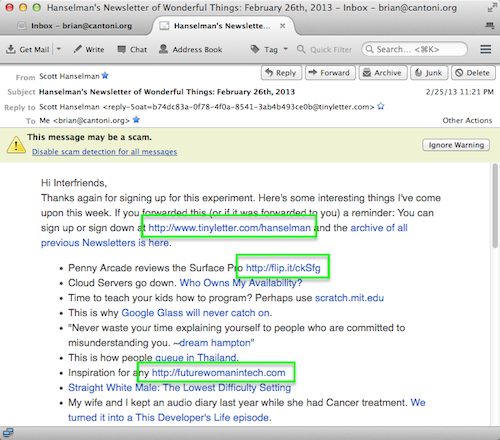Image resolution: width=500 pixels, height=440 pixels.
Task: Click the message body vertical scrollbar
Action: click(495, 207)
